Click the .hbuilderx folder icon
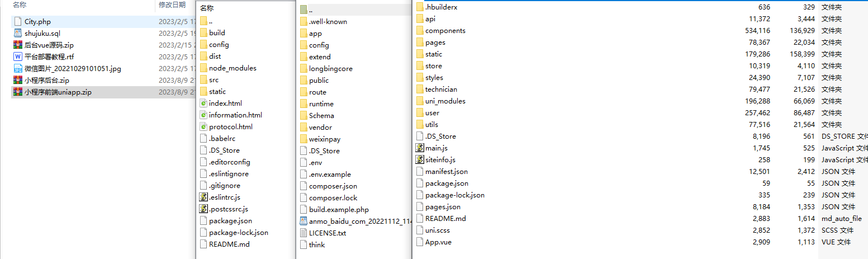 420,7
